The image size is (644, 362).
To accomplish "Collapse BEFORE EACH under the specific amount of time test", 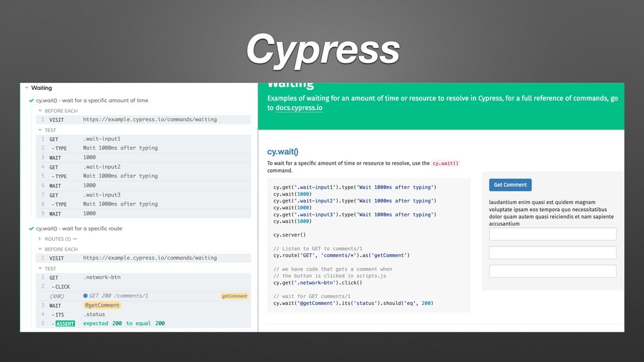I will tap(40, 111).
